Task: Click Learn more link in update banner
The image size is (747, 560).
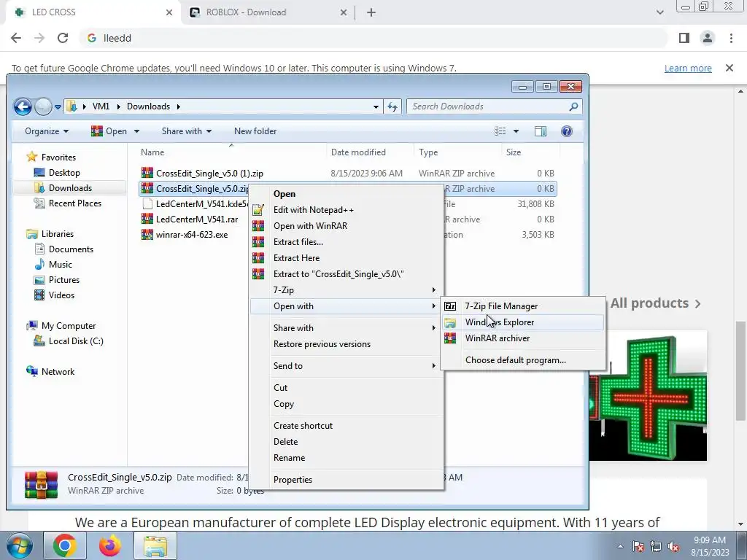Action: tap(688, 69)
